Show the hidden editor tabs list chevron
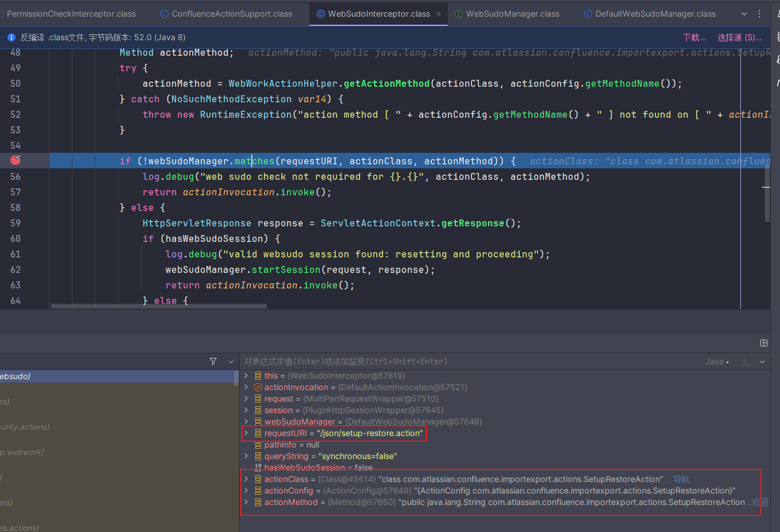This screenshot has height=532, width=780. pyautogui.click(x=744, y=14)
